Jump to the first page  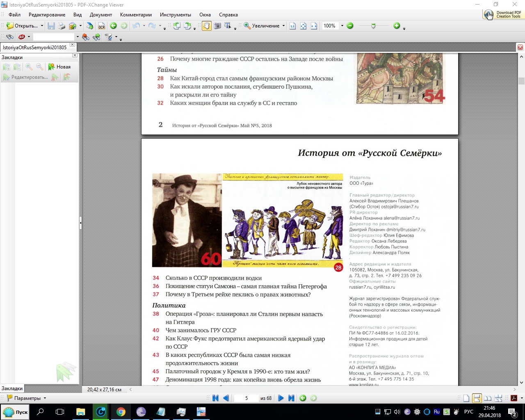(215, 398)
